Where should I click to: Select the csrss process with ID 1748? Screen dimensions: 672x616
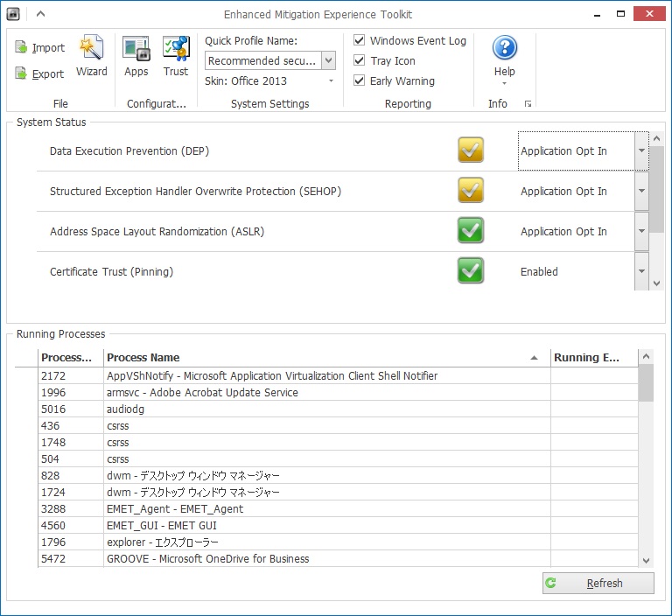pos(338,443)
